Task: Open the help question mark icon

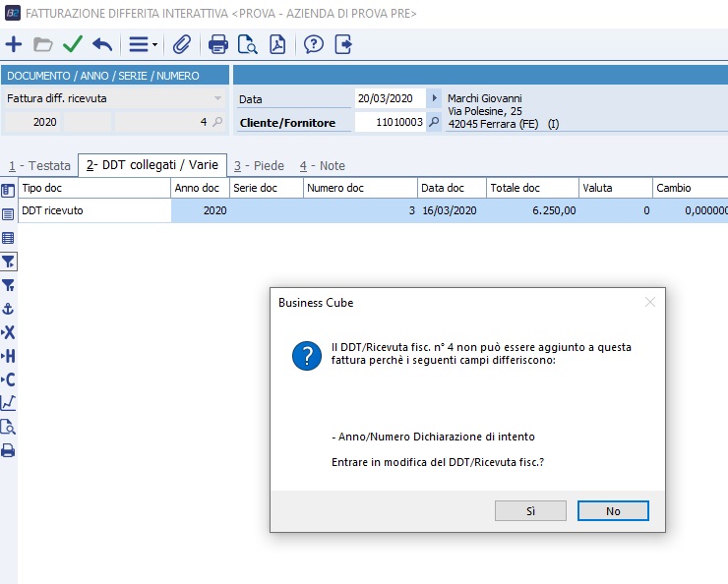Action: pyautogui.click(x=314, y=44)
